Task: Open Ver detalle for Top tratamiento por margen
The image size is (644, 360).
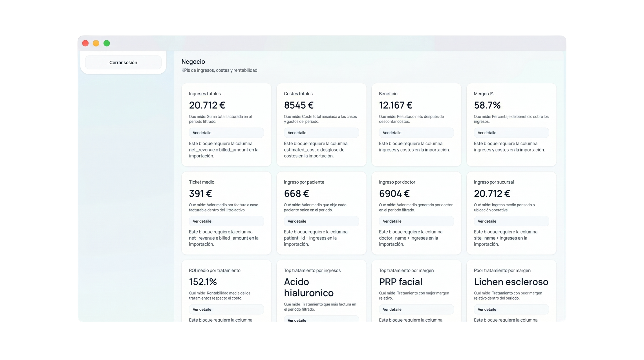Action: tap(416, 309)
